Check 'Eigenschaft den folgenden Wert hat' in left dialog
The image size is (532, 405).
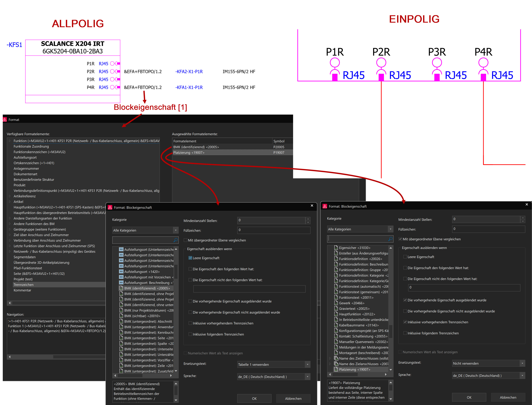(190, 269)
